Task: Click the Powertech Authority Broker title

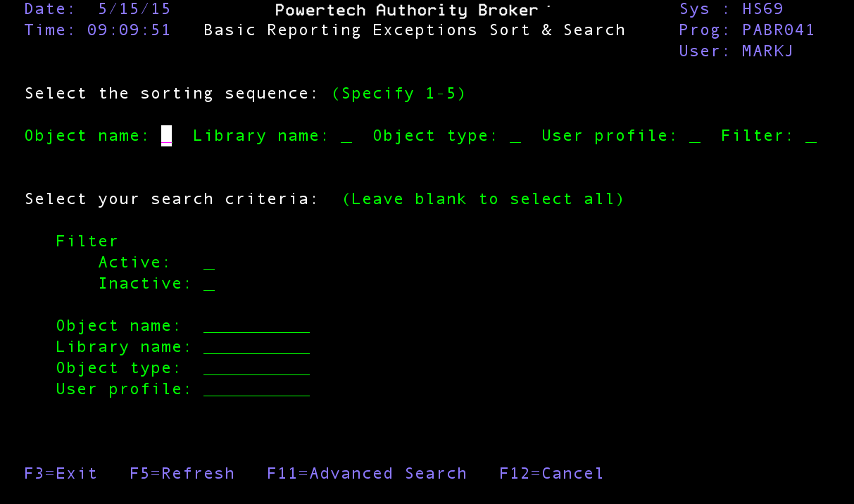Action: 407,10
